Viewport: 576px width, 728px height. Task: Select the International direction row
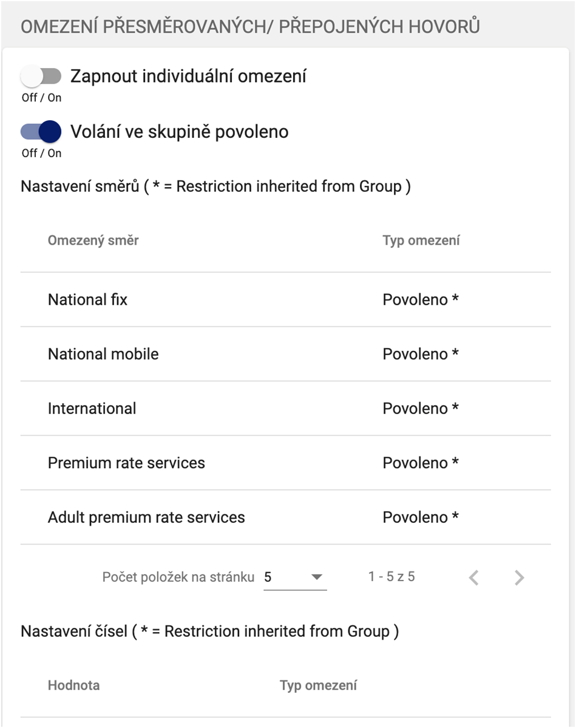tap(92, 408)
